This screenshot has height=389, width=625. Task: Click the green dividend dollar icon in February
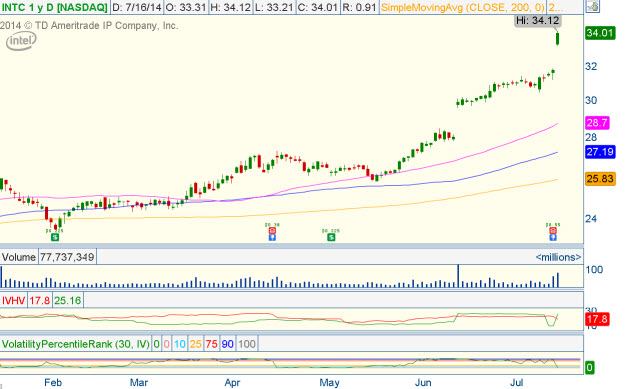point(55,237)
